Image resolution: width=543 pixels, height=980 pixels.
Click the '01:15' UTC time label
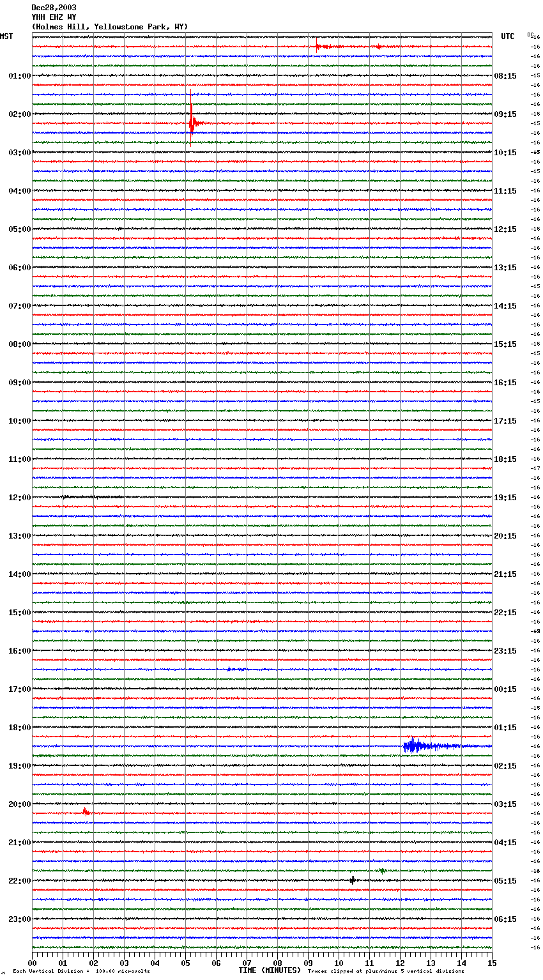pos(505,728)
